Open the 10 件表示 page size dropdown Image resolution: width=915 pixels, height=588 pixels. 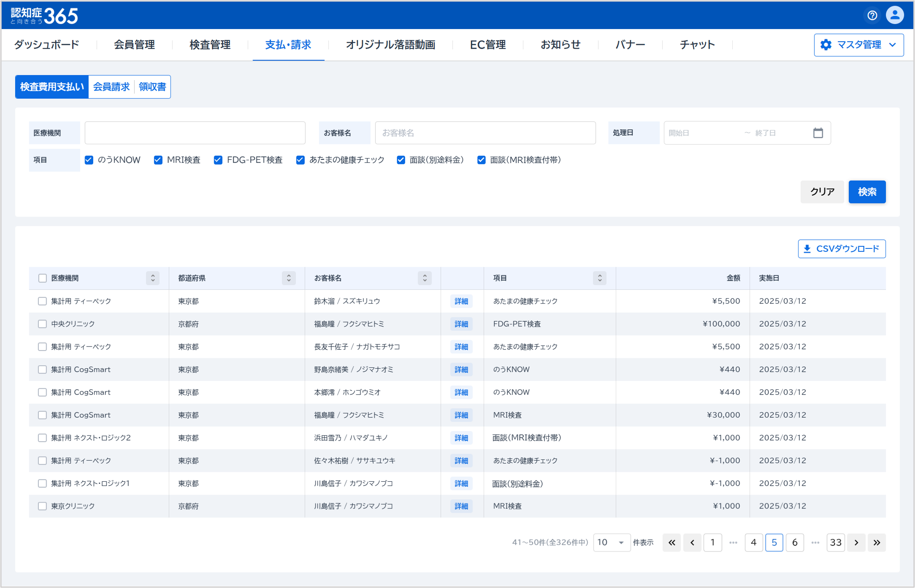(x=611, y=543)
